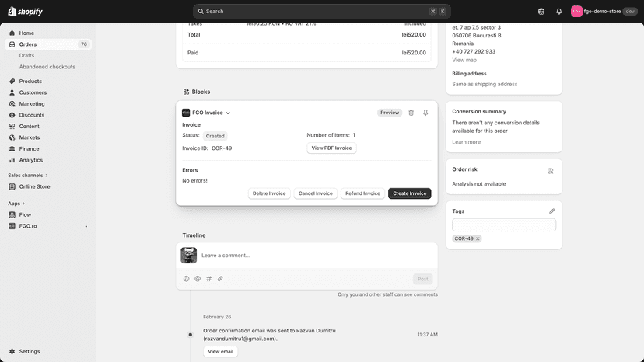Pin the FGO Invoice block
Screen dimensions: 644x362
(x=425, y=113)
